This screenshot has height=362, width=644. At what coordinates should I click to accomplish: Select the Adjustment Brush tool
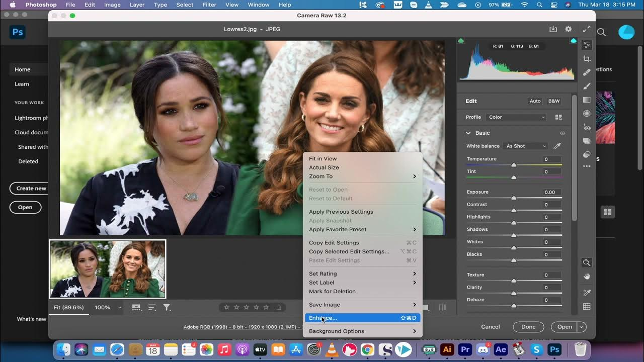pos(587,86)
